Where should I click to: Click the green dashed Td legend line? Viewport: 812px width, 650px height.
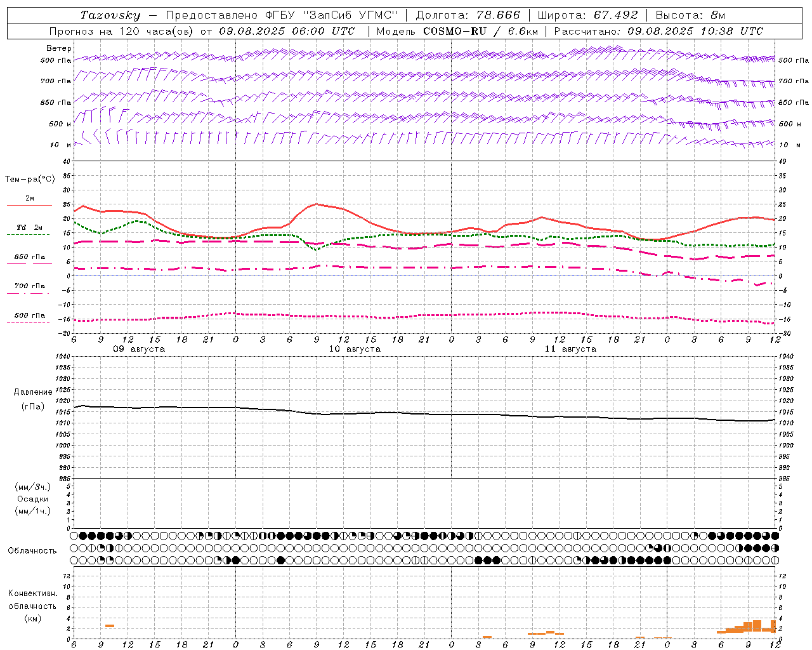pyautogui.click(x=29, y=234)
